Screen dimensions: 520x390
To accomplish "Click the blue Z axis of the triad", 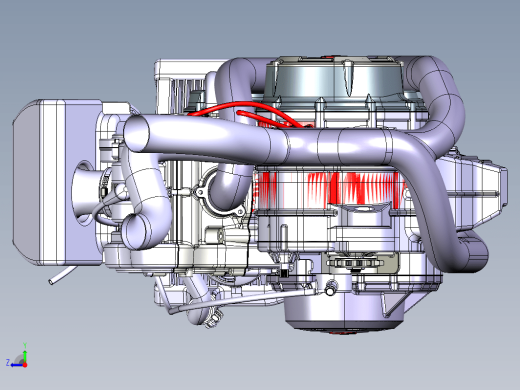I will (x=16, y=365).
